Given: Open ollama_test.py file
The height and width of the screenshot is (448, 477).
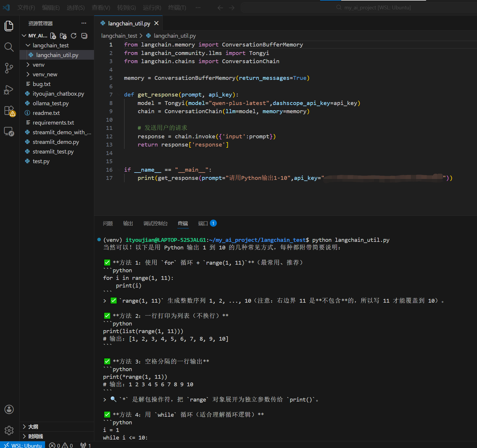Looking at the screenshot, I should [x=57, y=103].
